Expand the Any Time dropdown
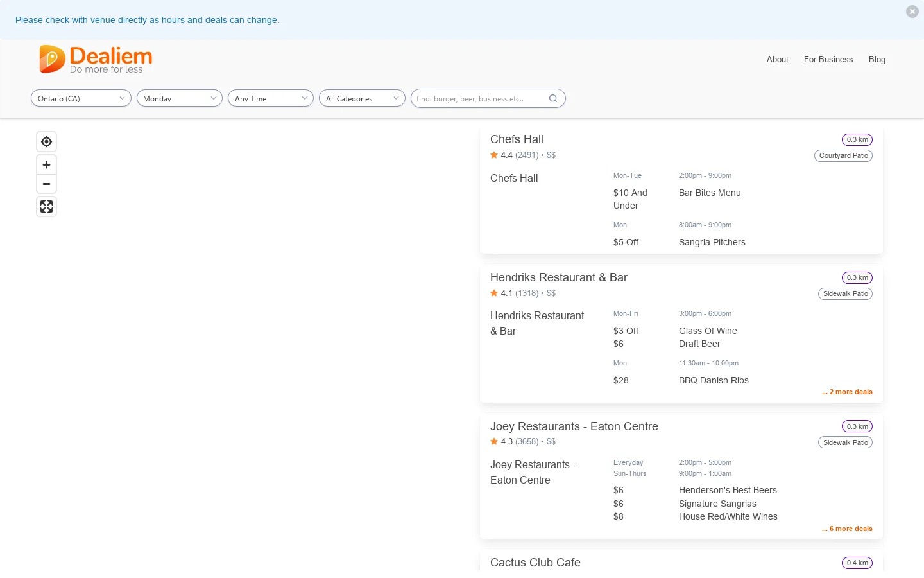924x578 pixels. coord(271,98)
